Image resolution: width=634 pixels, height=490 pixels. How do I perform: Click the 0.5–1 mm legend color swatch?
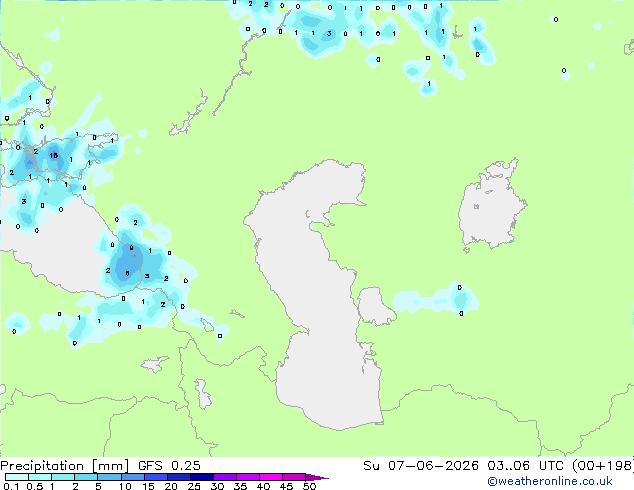[x=40, y=477]
